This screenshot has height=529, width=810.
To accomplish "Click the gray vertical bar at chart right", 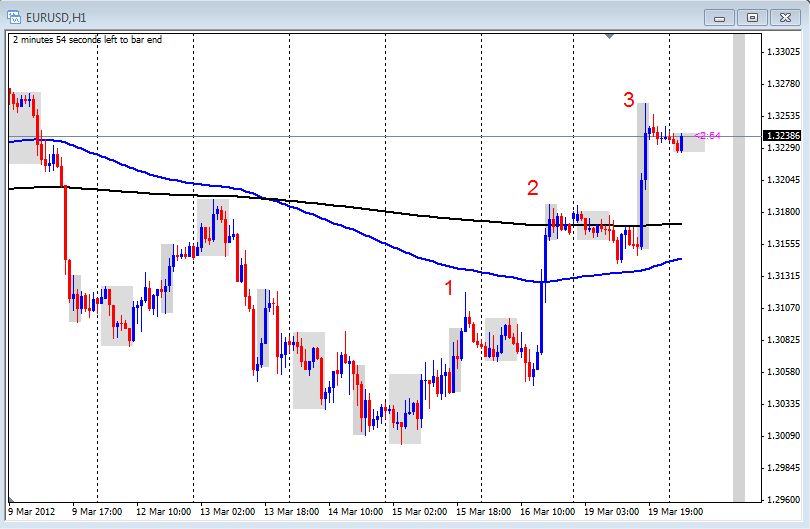I will click(739, 268).
